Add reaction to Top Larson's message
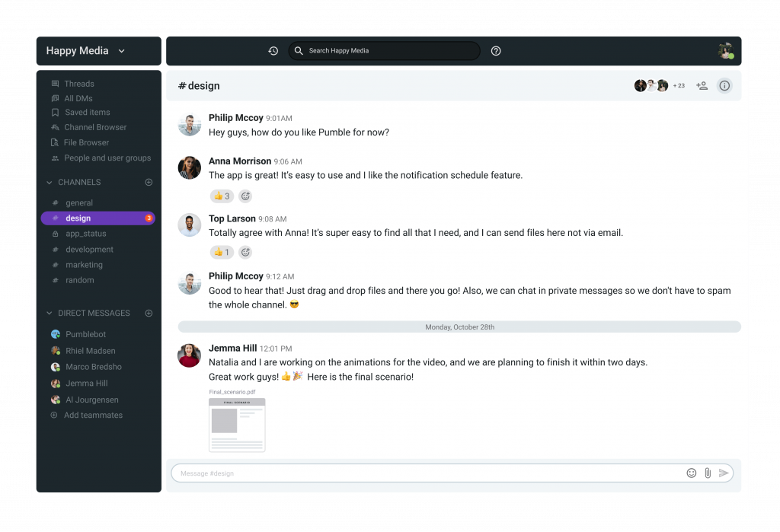 (x=245, y=252)
